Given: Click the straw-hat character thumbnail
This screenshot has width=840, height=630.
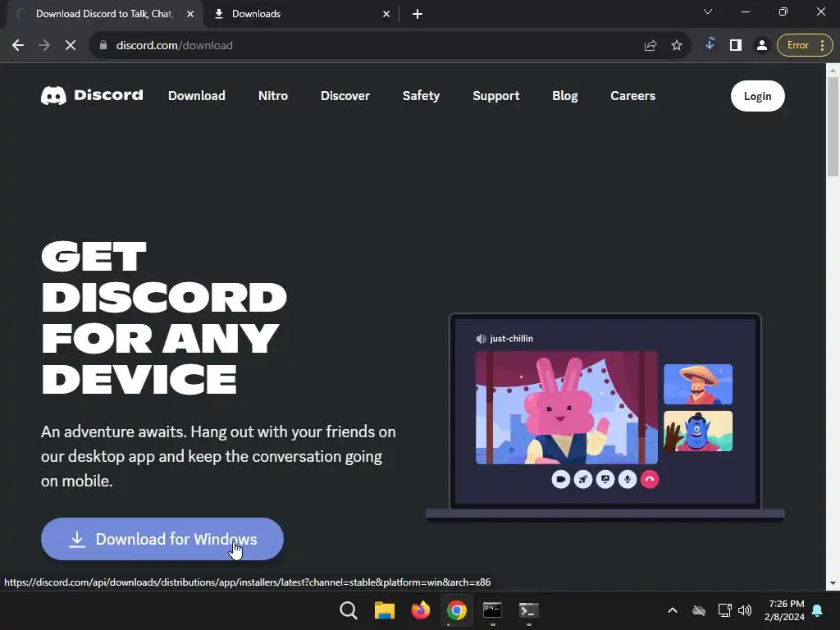Looking at the screenshot, I should tap(698, 384).
